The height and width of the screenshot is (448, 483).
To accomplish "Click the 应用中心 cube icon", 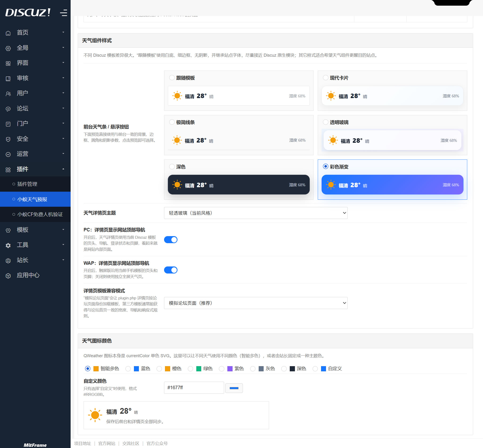I will [x=8, y=276].
